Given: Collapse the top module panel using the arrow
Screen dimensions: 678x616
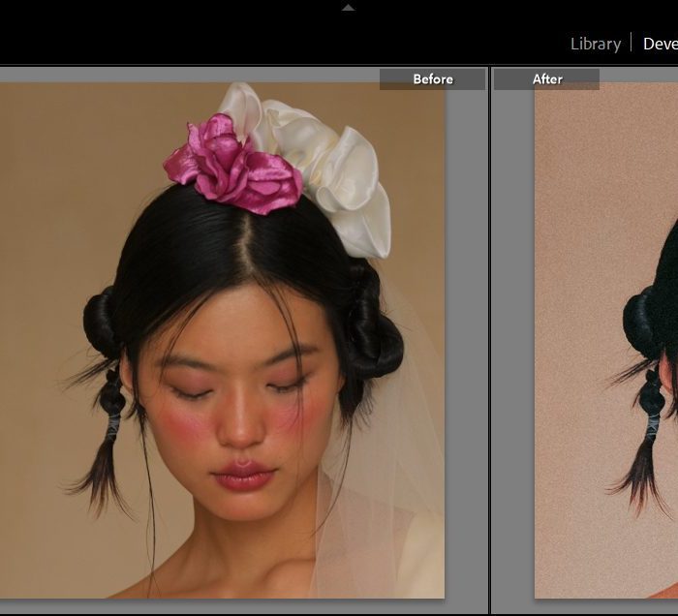Looking at the screenshot, I should click(x=349, y=8).
